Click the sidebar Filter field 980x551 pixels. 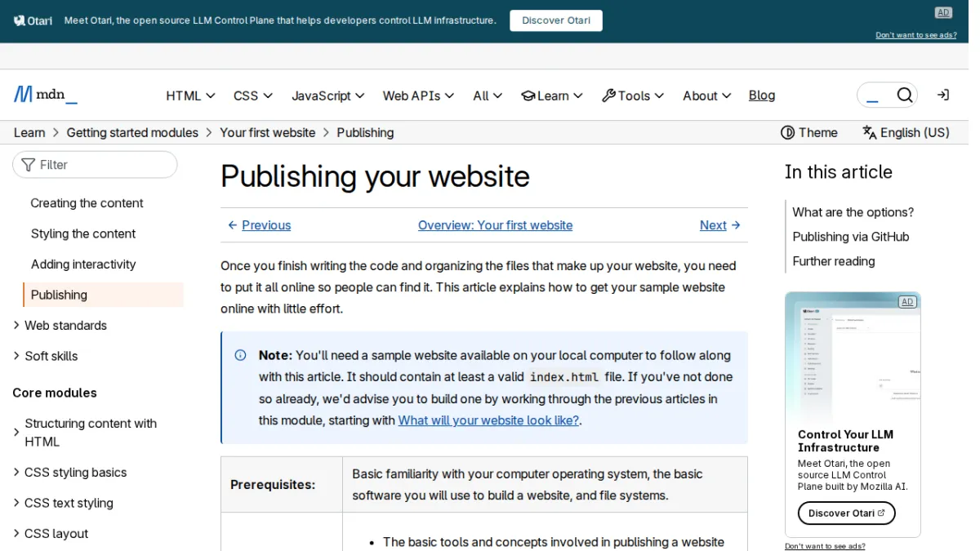[95, 165]
